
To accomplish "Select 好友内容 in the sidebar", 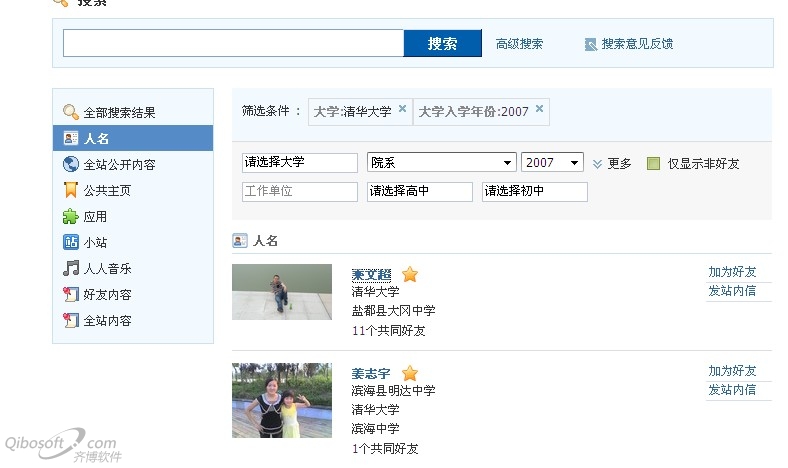I will [x=107, y=295].
